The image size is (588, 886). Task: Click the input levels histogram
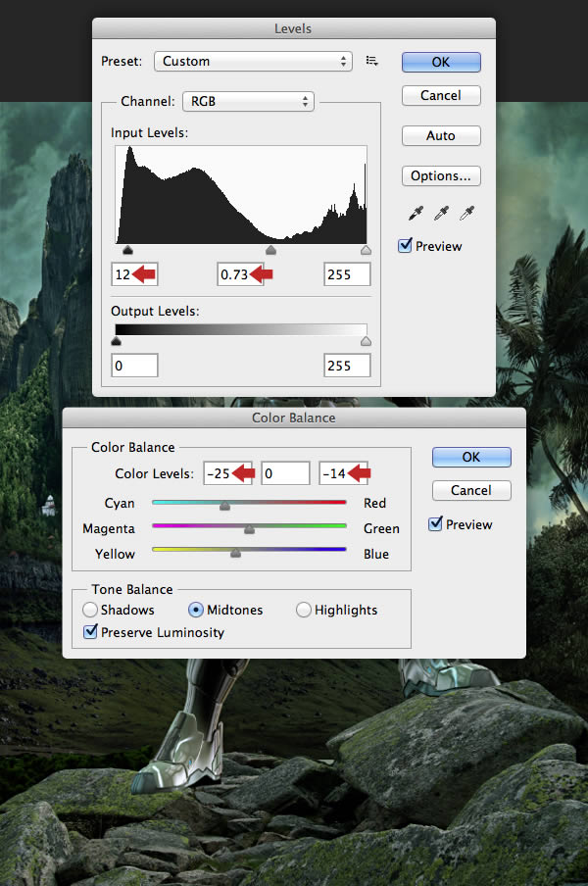(241, 195)
